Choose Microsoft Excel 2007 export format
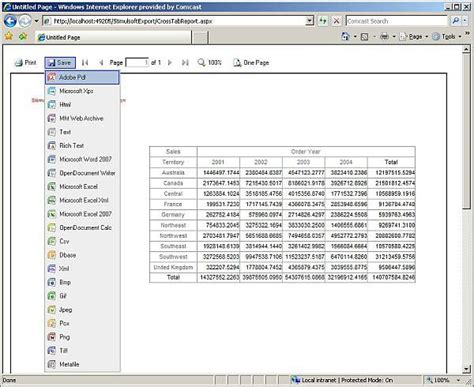Image resolution: width=474 pixels, height=387 pixels. point(82,214)
